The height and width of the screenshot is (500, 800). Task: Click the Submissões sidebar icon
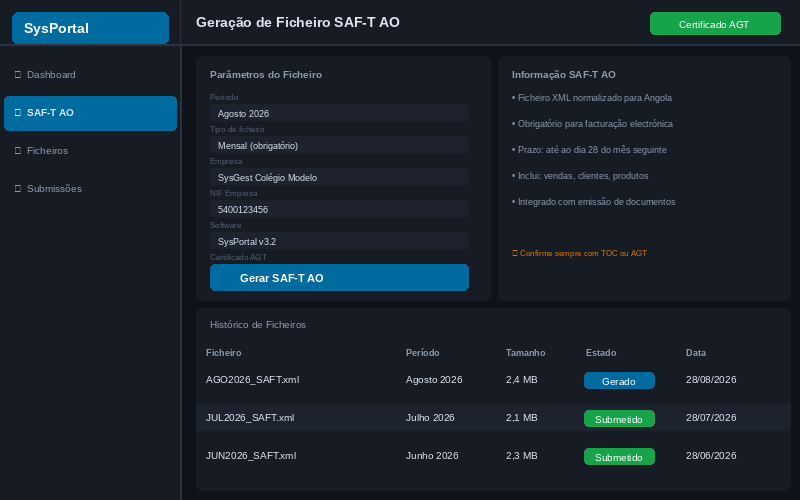18,189
